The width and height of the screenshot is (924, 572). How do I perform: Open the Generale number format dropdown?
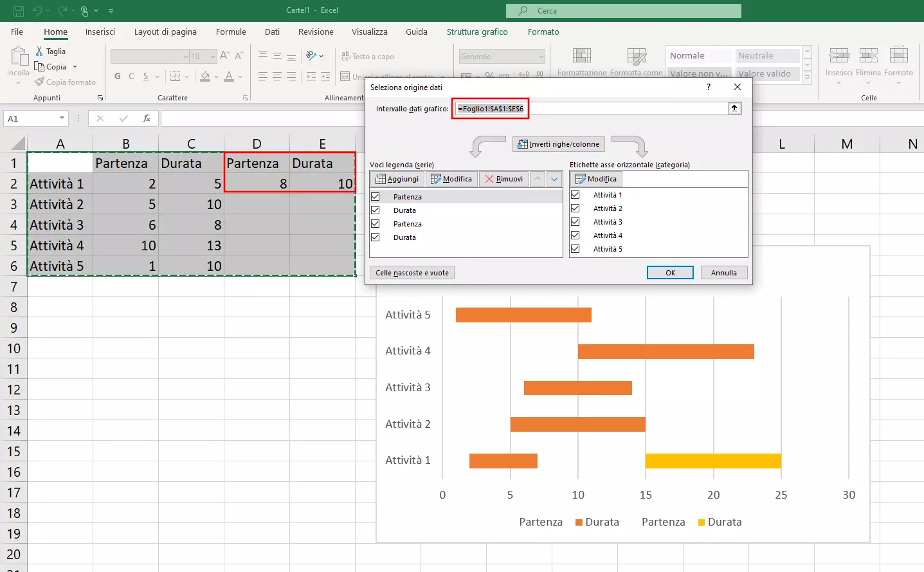click(541, 56)
